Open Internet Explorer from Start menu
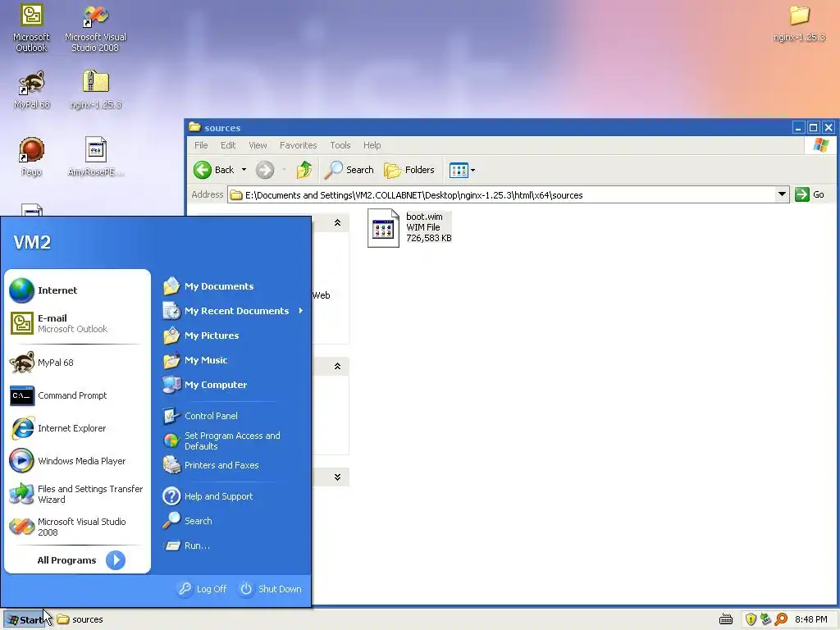 pos(77,428)
